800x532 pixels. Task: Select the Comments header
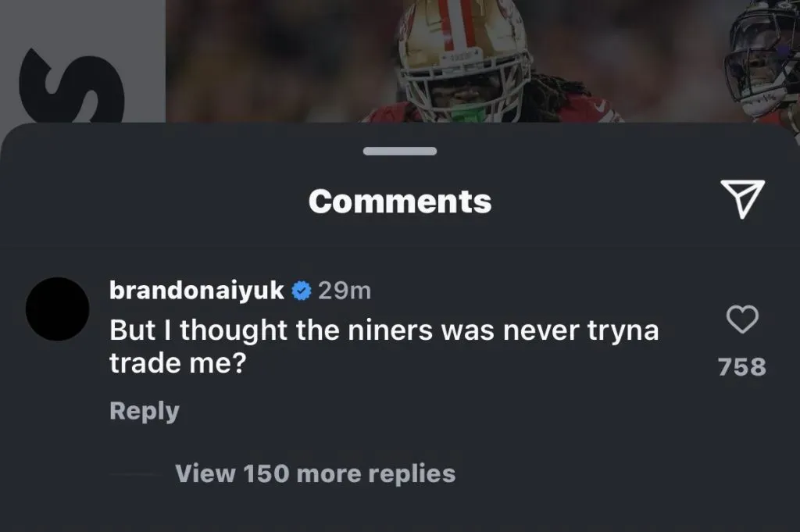pos(400,201)
